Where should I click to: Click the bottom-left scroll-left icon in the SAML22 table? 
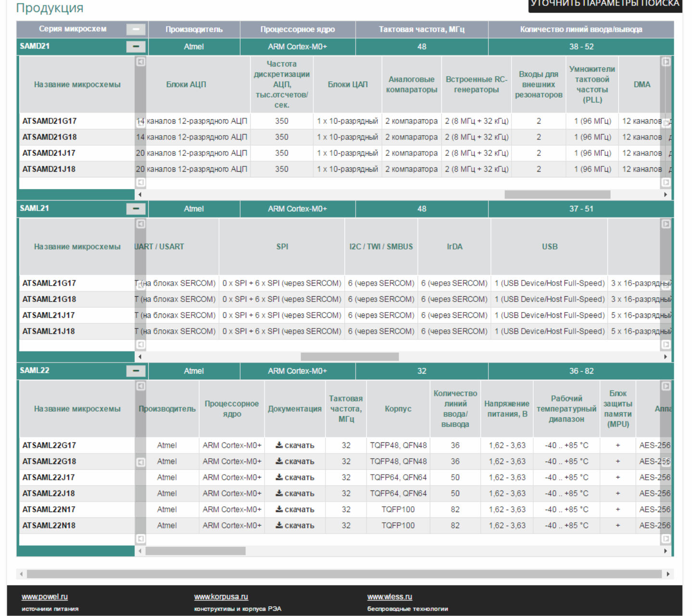point(141,539)
